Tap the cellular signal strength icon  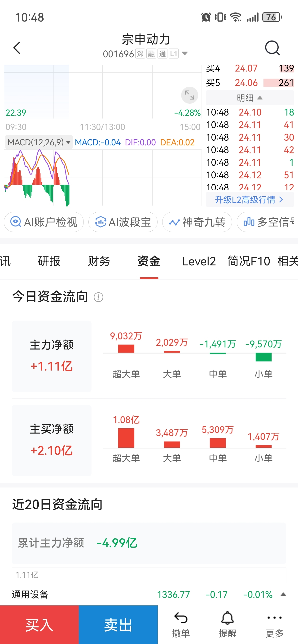pos(253,17)
